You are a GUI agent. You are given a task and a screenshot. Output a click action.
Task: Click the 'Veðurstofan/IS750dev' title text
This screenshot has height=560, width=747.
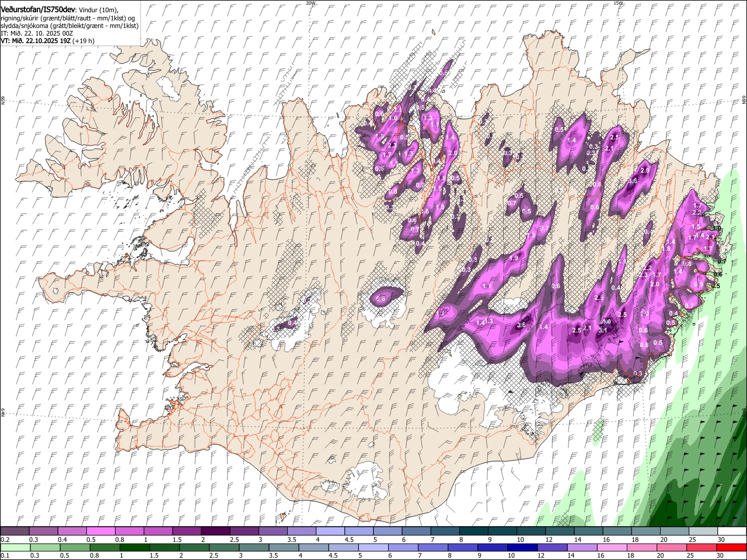[x=38, y=9]
